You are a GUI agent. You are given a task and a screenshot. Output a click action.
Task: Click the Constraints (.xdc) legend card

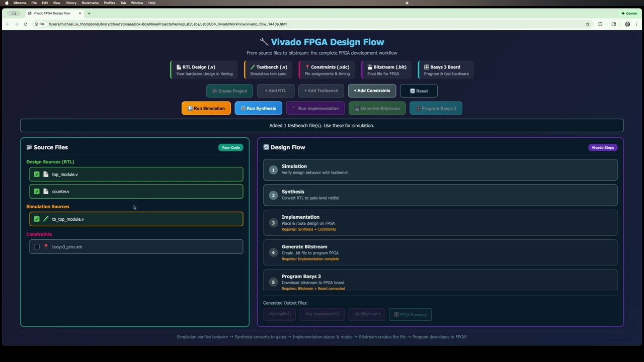point(327,70)
